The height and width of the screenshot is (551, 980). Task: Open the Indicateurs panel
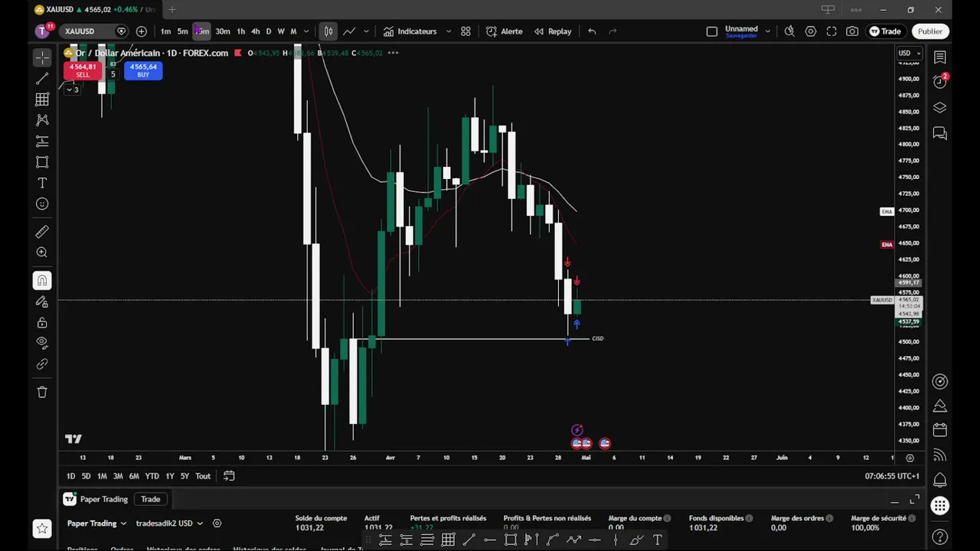click(410, 31)
